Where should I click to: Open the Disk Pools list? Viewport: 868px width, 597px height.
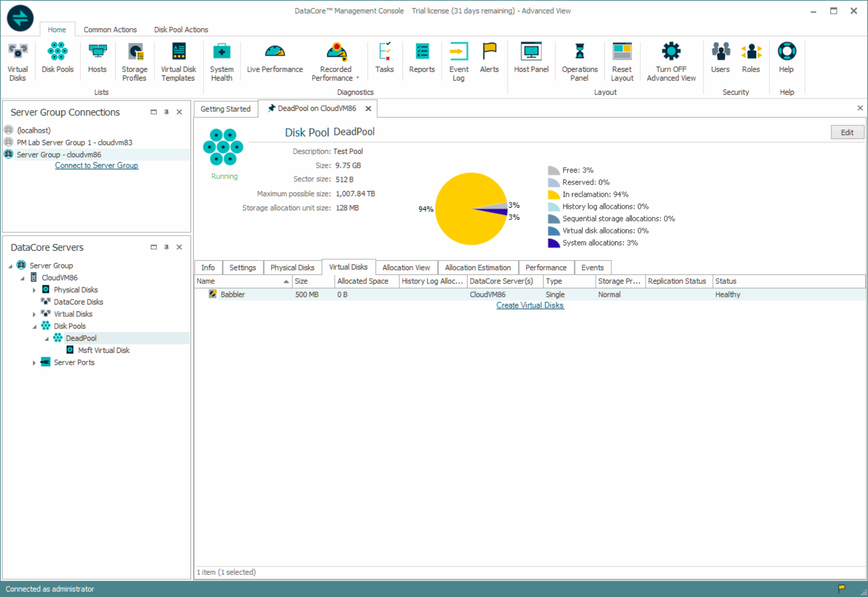click(x=57, y=59)
